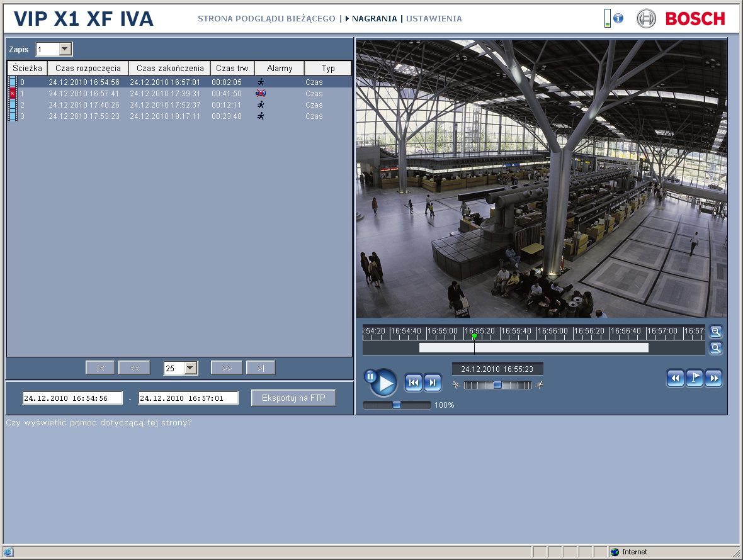Click the motion alarm icon in track 3 row
This screenshot has height=560, width=743.
point(261,116)
